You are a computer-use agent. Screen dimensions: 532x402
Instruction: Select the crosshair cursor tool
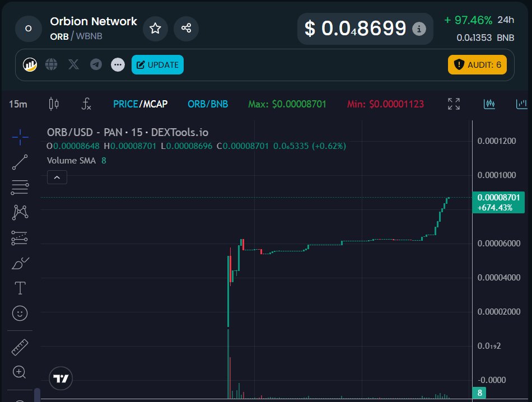(20, 137)
